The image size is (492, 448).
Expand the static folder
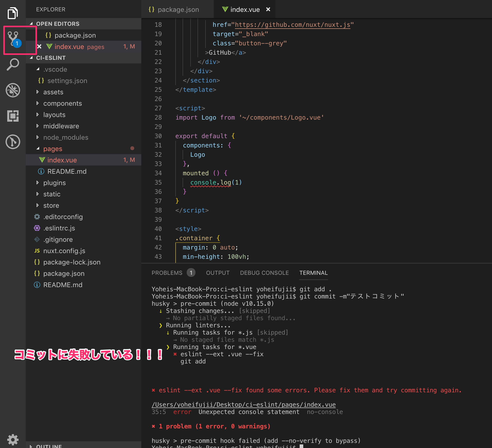(38, 194)
